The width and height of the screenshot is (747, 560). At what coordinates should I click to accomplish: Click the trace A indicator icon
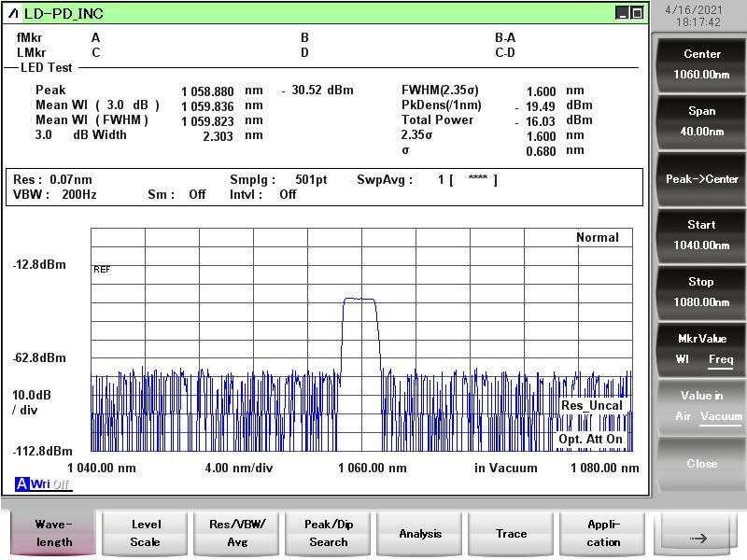(21, 483)
